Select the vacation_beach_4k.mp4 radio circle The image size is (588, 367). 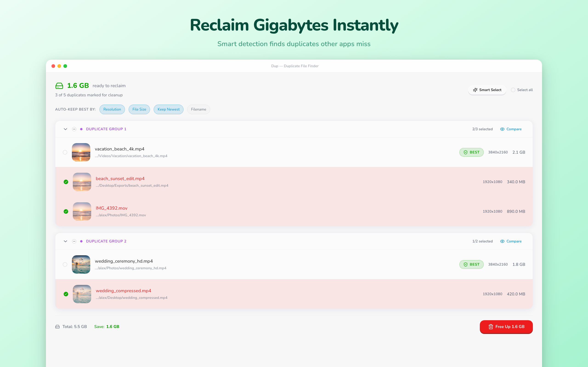(x=65, y=153)
